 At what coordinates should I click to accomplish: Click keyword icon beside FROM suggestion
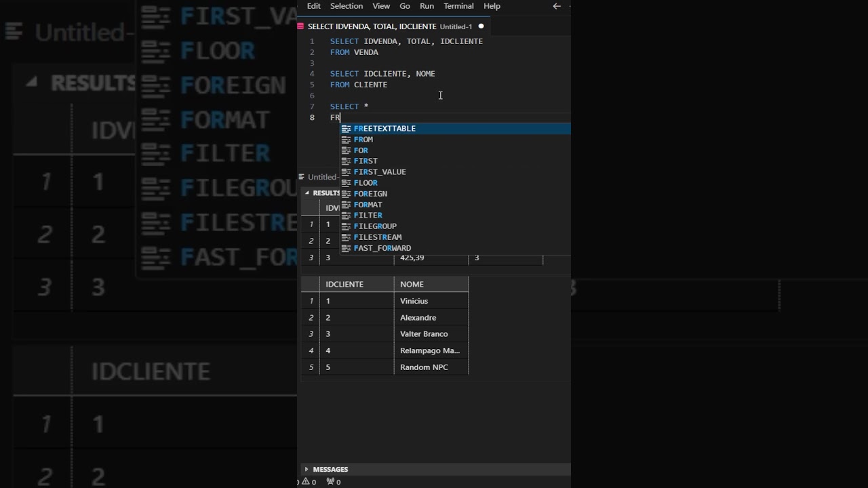pyautogui.click(x=347, y=140)
